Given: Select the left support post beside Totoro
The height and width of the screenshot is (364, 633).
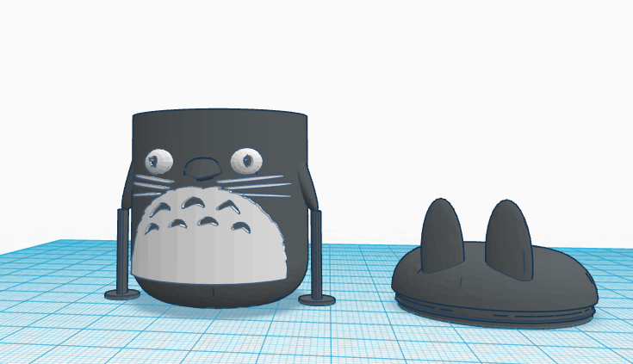Looking at the screenshot, I should click(122, 252).
